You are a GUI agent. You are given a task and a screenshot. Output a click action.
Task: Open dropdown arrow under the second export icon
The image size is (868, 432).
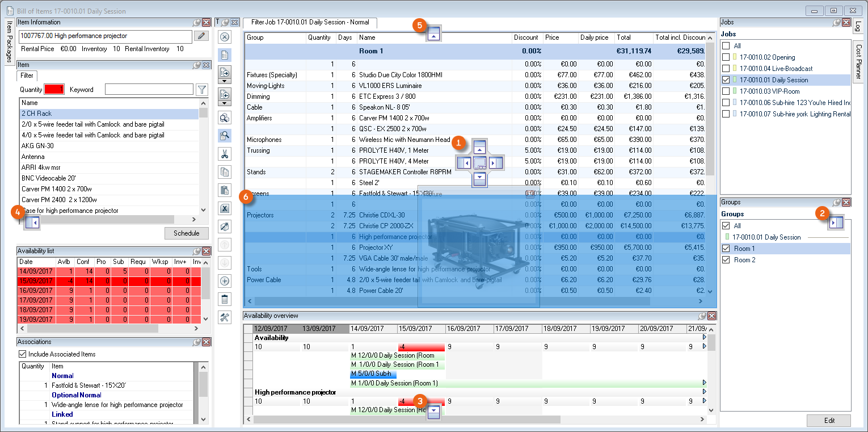pyautogui.click(x=224, y=103)
